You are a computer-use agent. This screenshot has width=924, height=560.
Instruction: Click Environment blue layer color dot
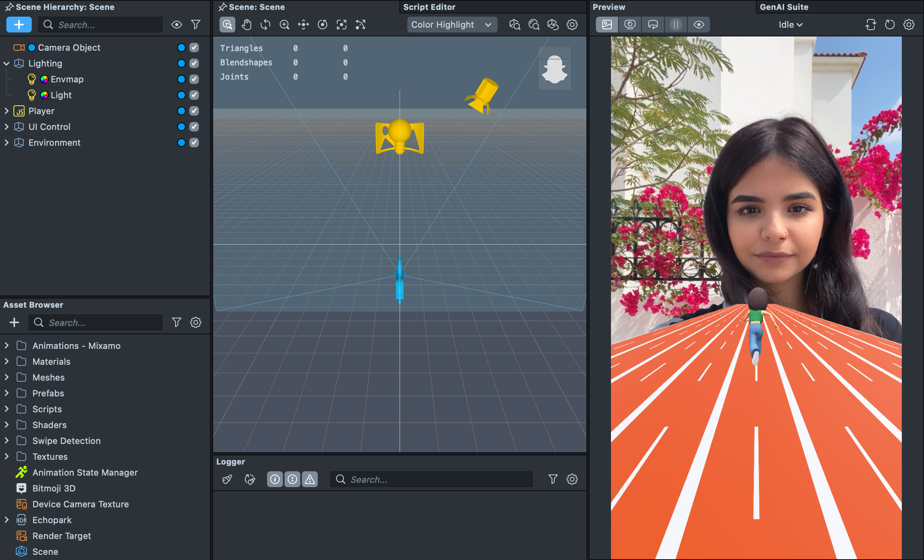click(x=181, y=143)
